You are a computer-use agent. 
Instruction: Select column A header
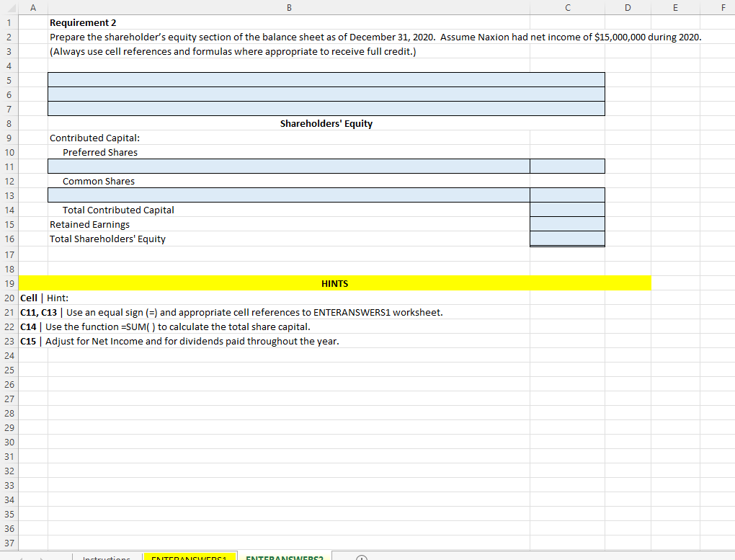point(33,7)
